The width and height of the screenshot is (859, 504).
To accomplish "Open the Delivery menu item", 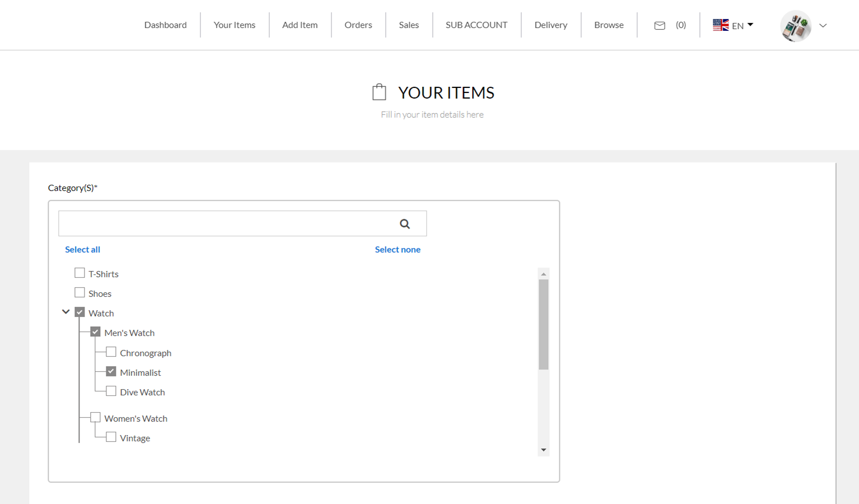I will pyautogui.click(x=550, y=25).
